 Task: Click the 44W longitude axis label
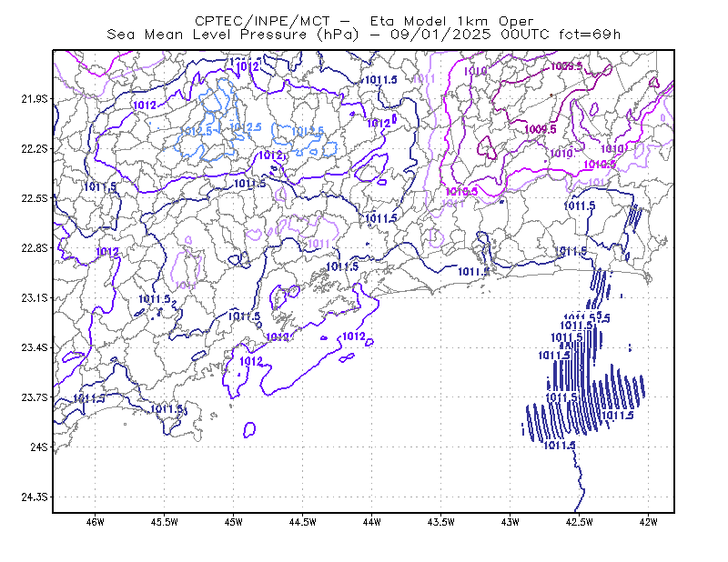tap(372, 522)
